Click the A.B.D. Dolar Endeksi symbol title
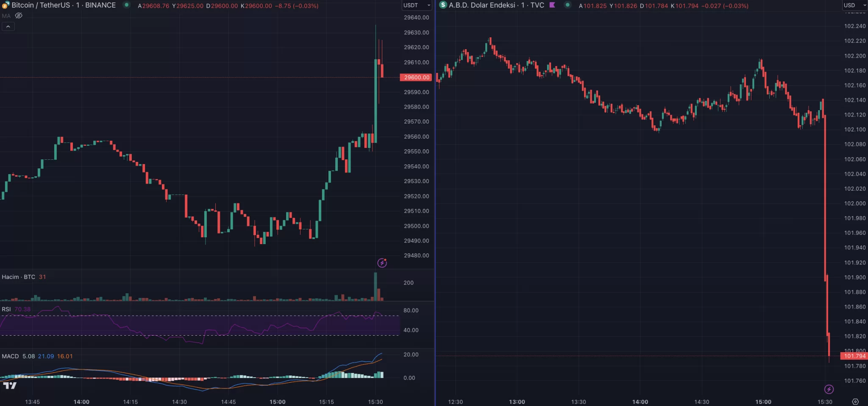Screen dimensions: 868x406 [x=496, y=5]
